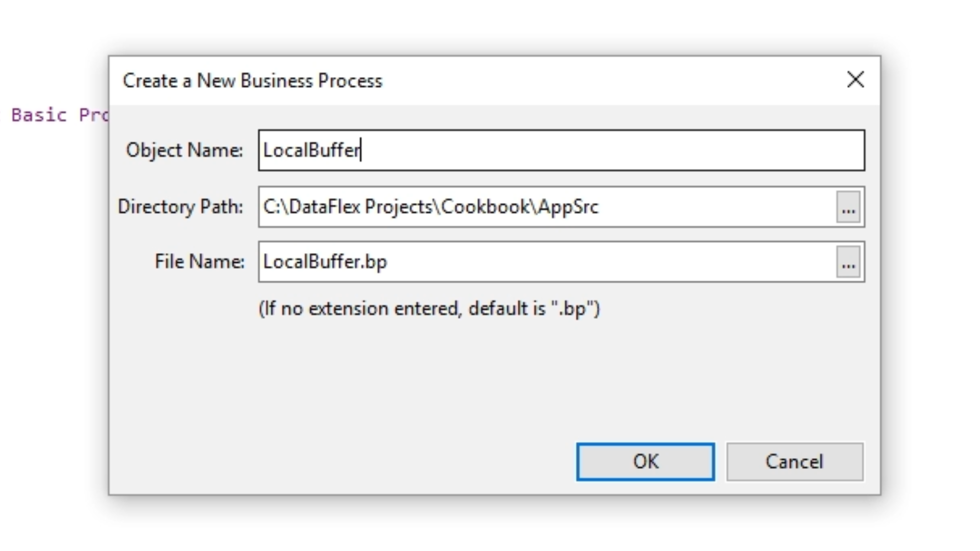Cancel the new business process dialog
The width and height of the screenshot is (980, 551).
pyautogui.click(x=794, y=462)
